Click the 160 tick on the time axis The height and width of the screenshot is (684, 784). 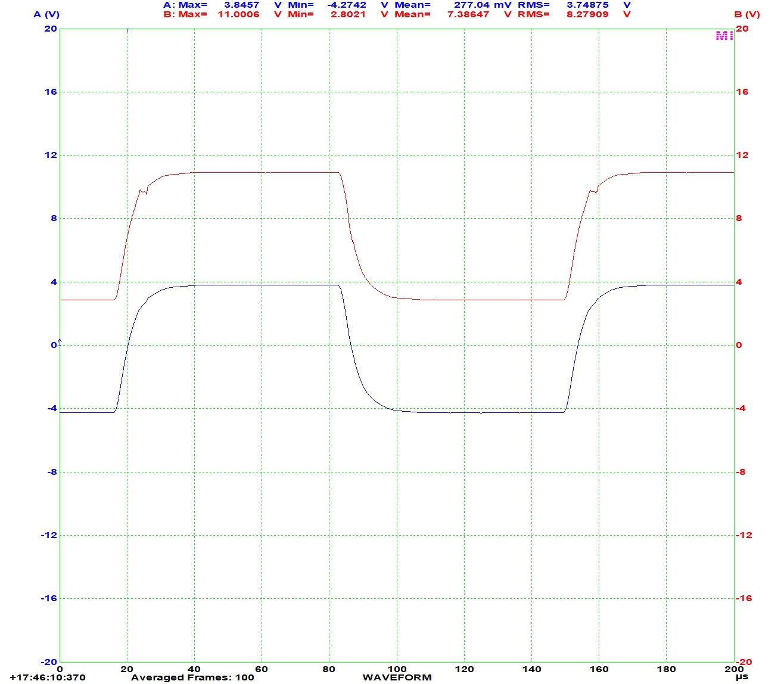point(599,669)
